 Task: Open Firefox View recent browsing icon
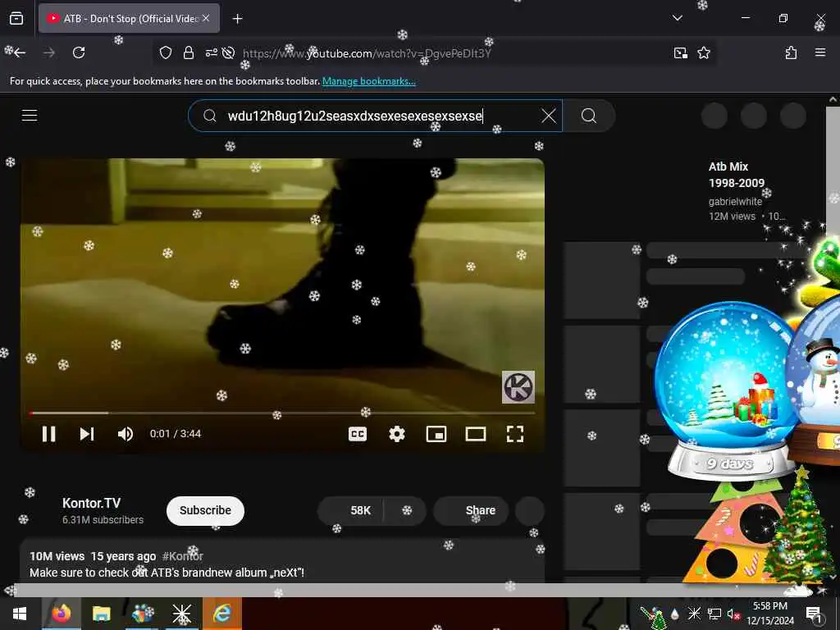pos(16,18)
